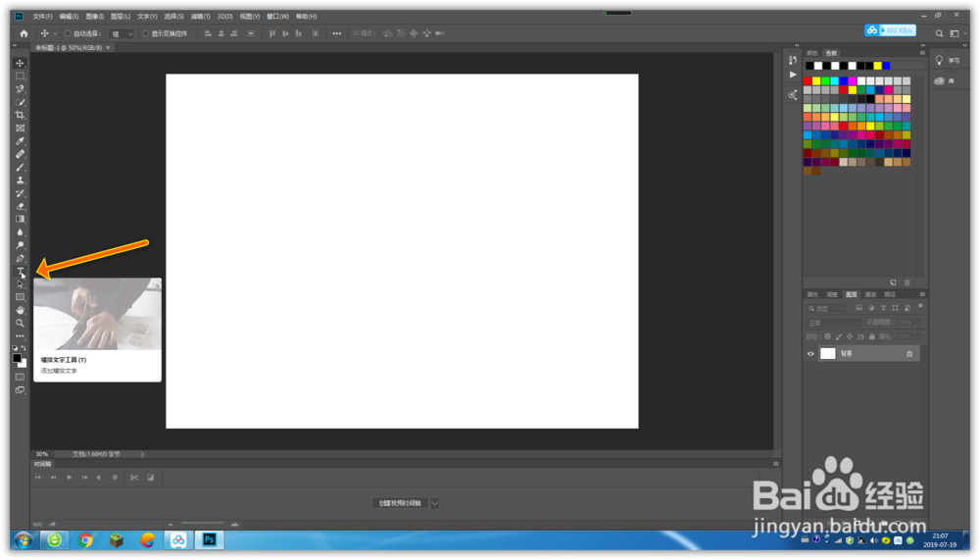Image resolution: width=980 pixels, height=560 pixels.
Task: Click the 创建视频时间轴 button
Action: tap(400, 503)
